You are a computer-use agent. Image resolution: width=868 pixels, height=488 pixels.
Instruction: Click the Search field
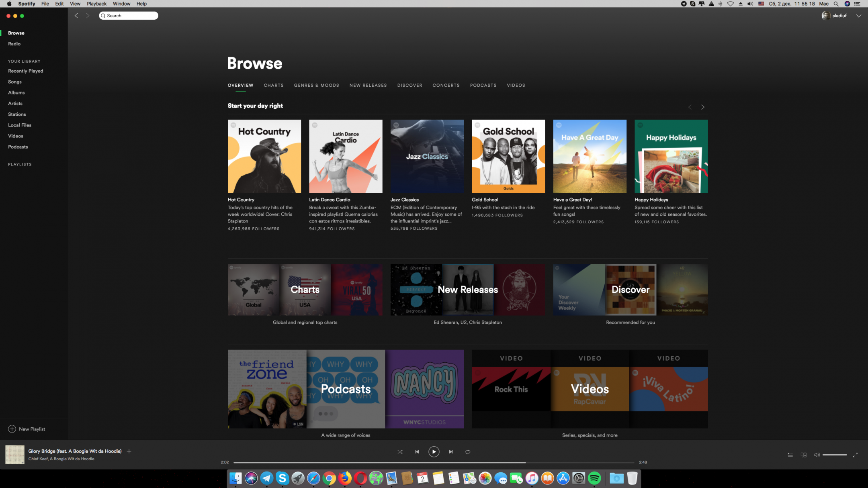(129, 16)
